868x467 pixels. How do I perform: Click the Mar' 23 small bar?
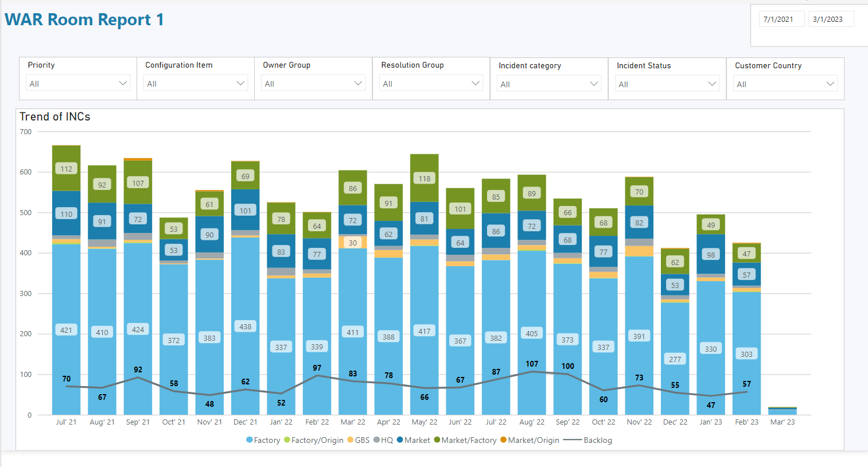[783, 411]
